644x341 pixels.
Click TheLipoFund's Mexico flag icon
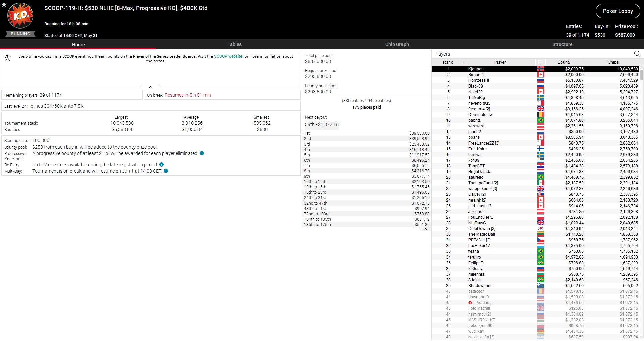(x=540, y=183)
